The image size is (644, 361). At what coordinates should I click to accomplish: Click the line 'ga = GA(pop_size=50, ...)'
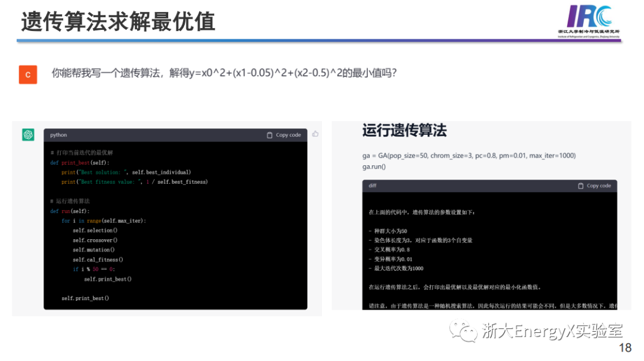[x=469, y=155]
